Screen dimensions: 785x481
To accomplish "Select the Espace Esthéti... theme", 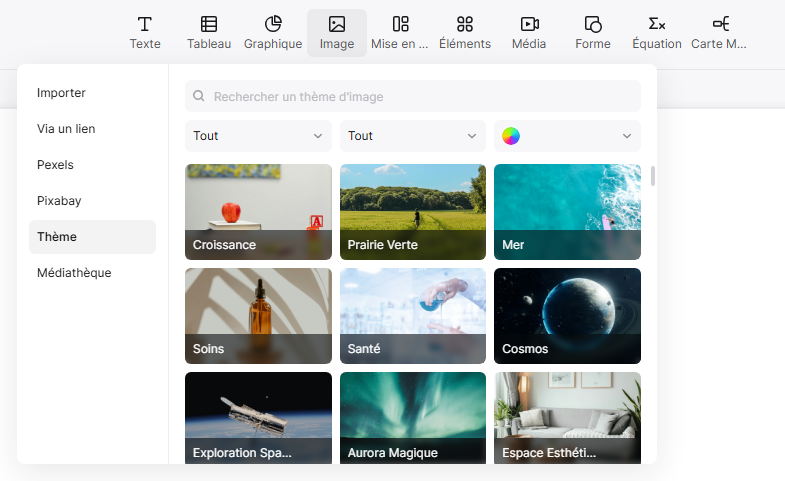I will (x=567, y=418).
